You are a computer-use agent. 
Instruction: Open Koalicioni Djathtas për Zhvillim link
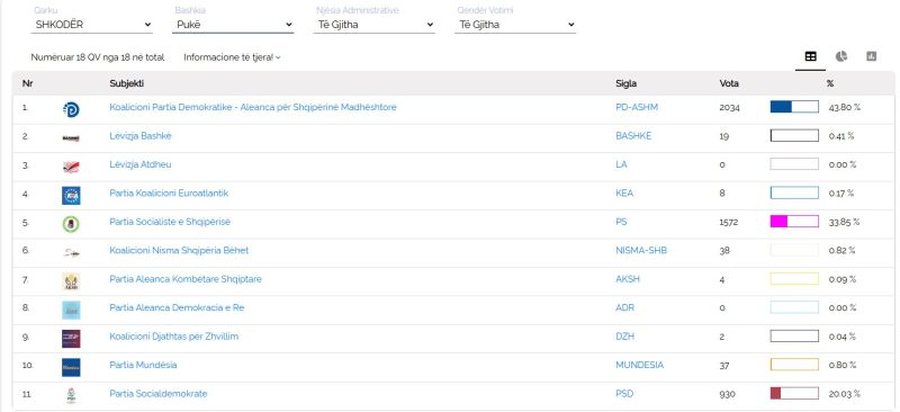[x=174, y=337]
